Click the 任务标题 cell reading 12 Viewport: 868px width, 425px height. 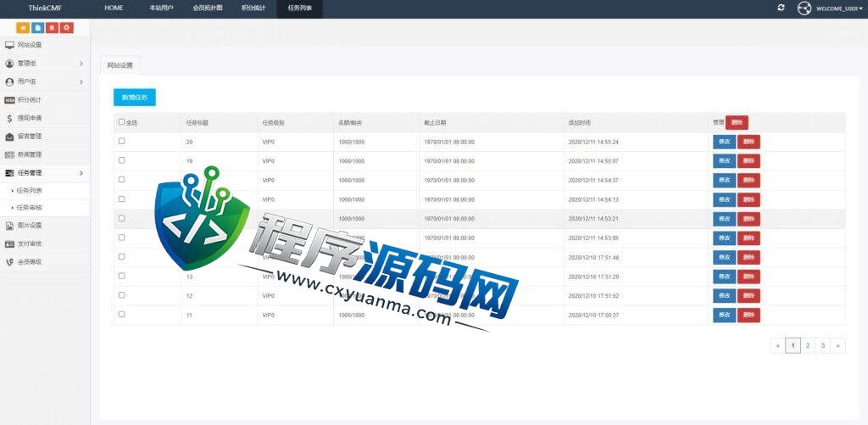(x=189, y=296)
